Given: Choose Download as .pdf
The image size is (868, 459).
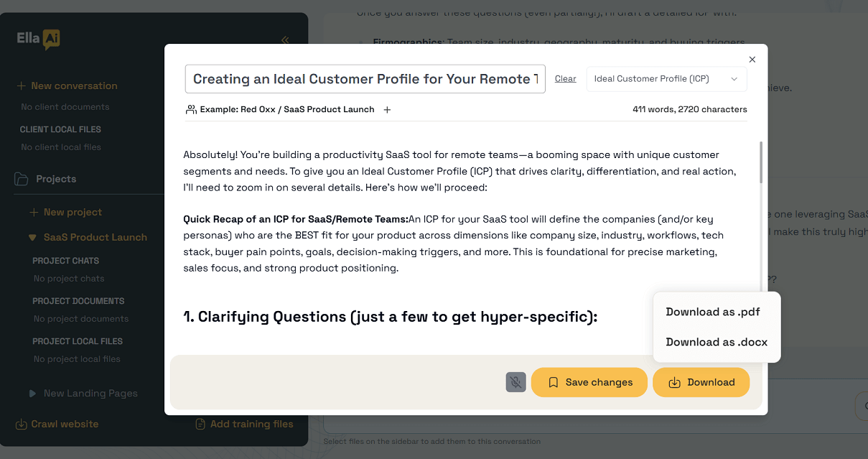Looking at the screenshot, I should click(x=712, y=312).
